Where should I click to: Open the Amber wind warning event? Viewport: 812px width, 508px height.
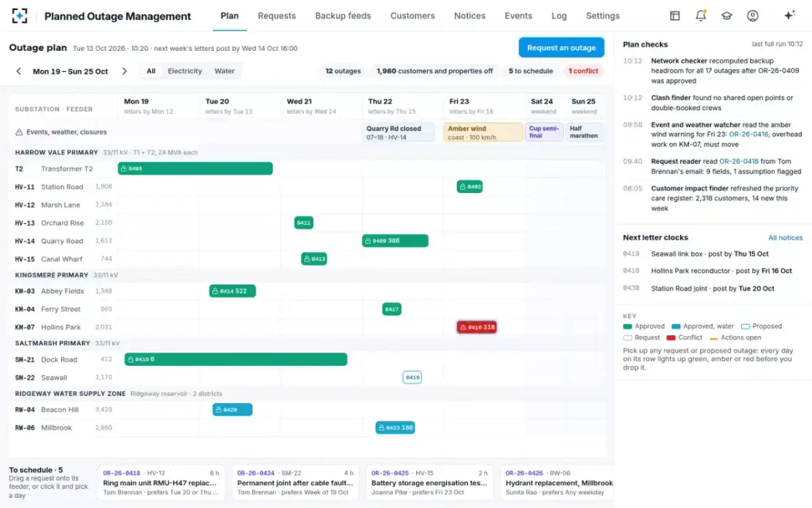(483, 132)
